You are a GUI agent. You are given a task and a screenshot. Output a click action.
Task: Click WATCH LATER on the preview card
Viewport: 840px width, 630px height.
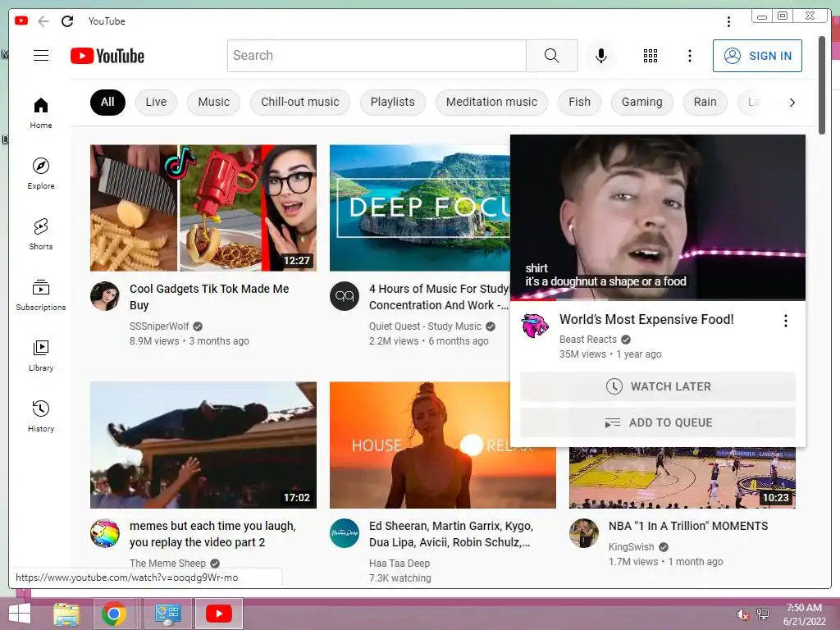pyautogui.click(x=658, y=386)
